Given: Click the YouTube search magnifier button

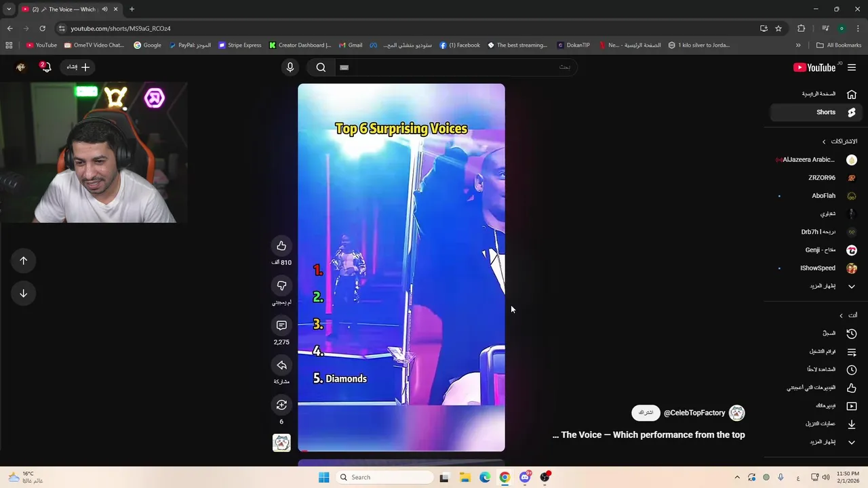Looking at the screenshot, I should click(x=321, y=67).
